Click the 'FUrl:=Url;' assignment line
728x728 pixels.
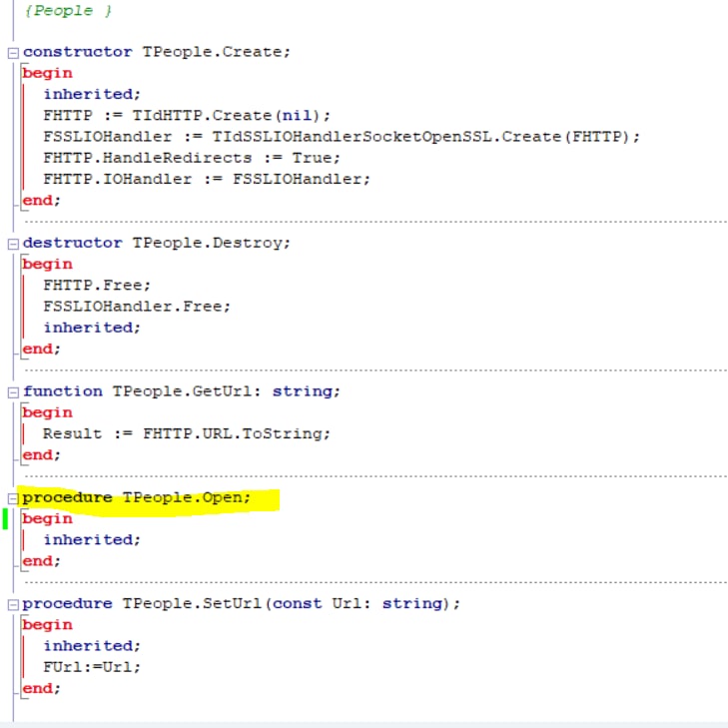coord(92,667)
